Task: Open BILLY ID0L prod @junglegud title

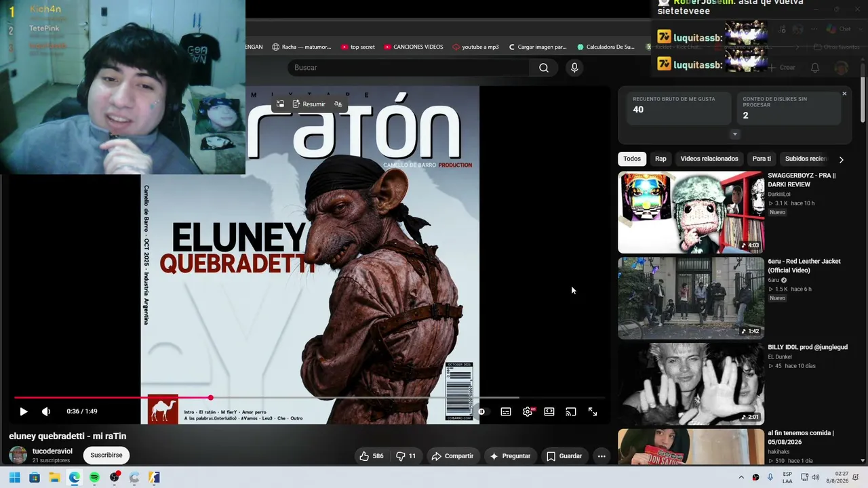Action: (808, 347)
